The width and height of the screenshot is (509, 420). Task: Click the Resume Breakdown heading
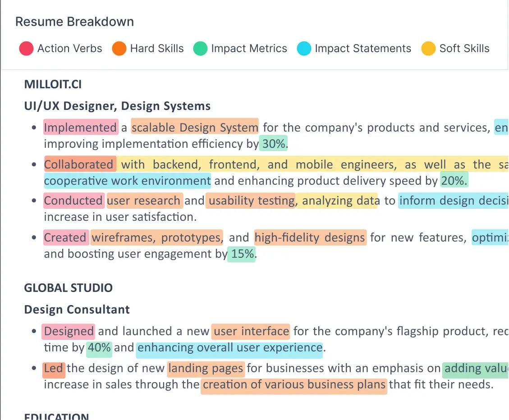coord(74,22)
